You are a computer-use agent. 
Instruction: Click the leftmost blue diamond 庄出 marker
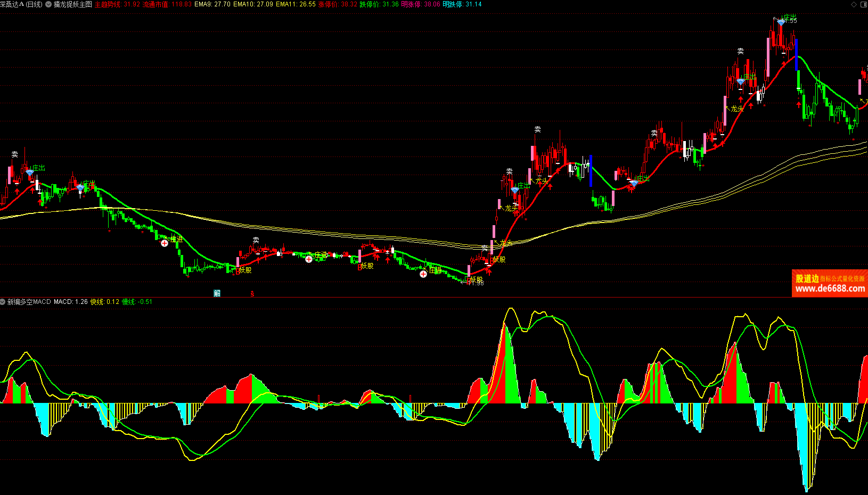pos(29,173)
